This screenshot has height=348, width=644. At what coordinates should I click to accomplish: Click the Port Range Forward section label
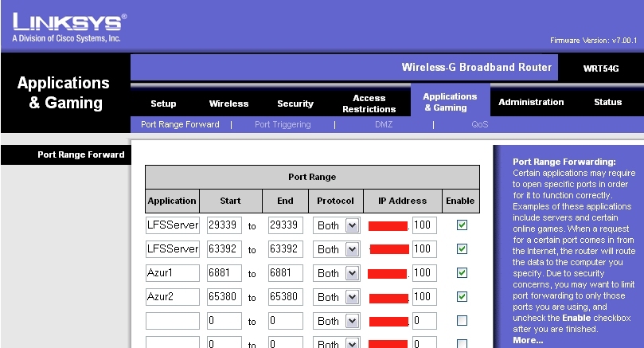click(x=81, y=154)
